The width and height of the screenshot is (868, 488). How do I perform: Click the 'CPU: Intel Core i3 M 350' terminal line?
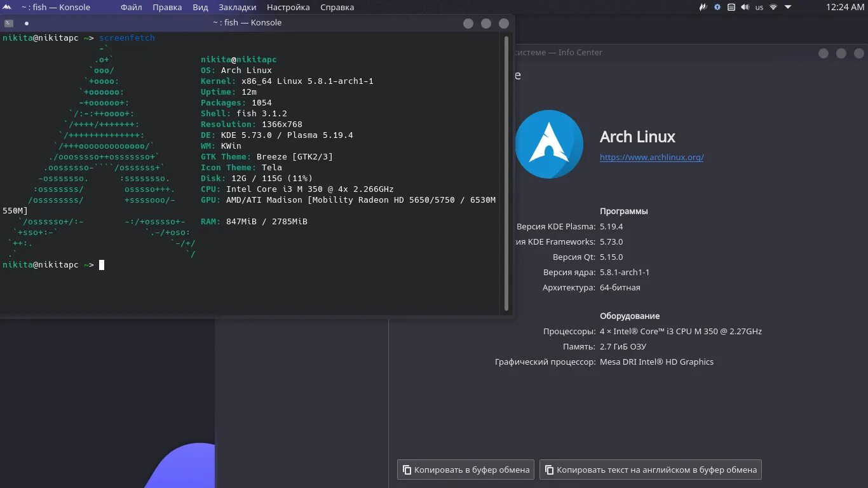(x=297, y=189)
